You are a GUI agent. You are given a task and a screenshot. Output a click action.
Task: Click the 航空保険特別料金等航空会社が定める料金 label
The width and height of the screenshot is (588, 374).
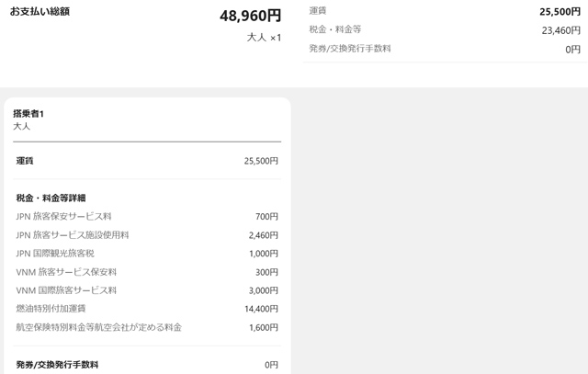(x=99, y=327)
